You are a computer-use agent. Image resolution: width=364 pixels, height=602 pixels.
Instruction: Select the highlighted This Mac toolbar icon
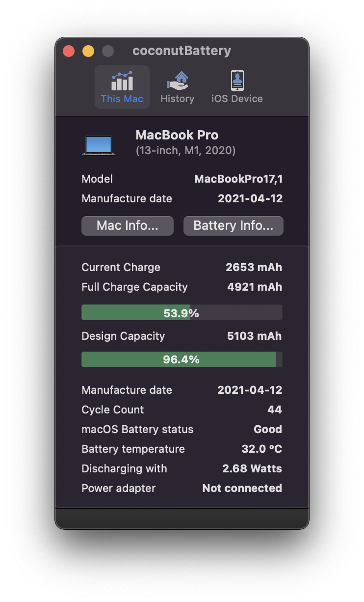[122, 81]
